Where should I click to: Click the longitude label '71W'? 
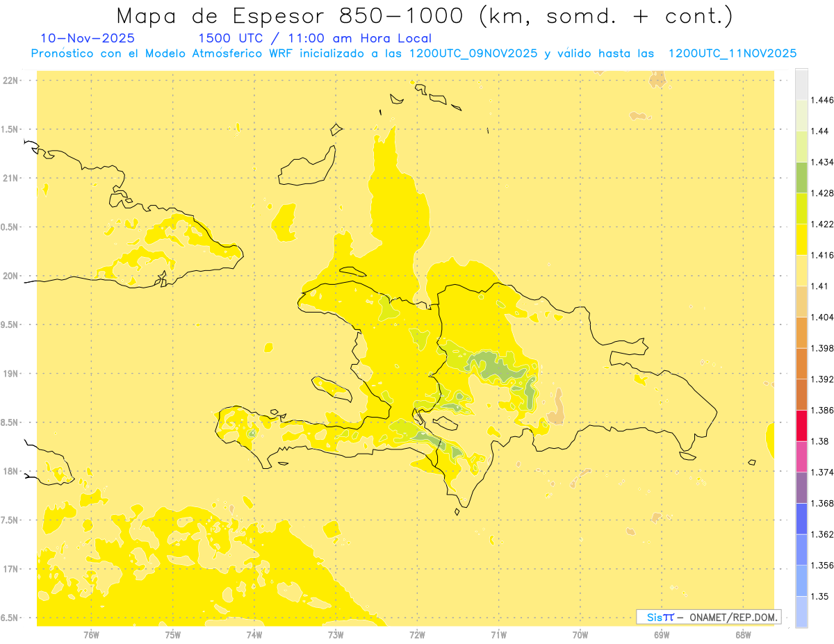(499, 635)
